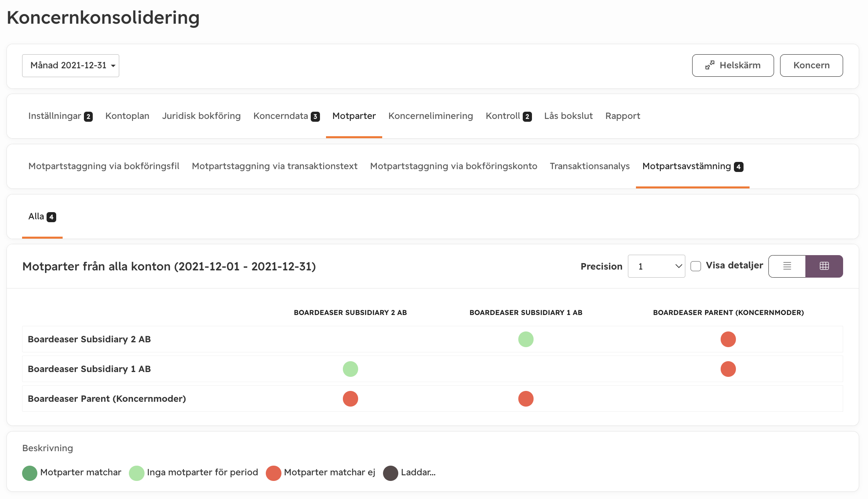This screenshot has height=499, width=868.
Task: Click red dot for Subsidiary 1 vs Parent
Action: pyautogui.click(x=728, y=369)
